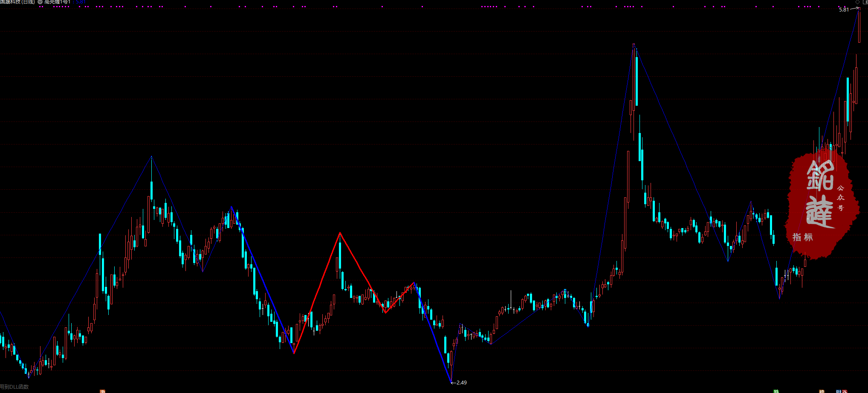Click the diamond icon at top right
Screen dimensions: 868x393
(x=858, y=2)
